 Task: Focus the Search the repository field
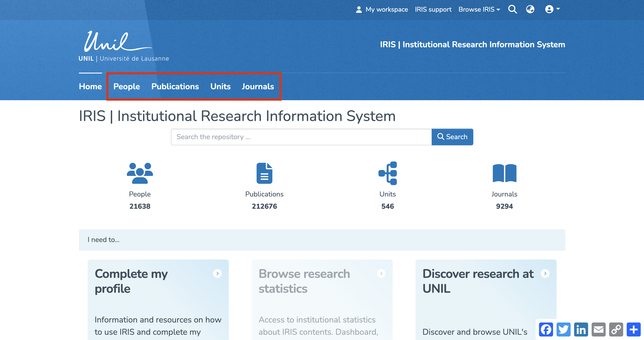(301, 137)
